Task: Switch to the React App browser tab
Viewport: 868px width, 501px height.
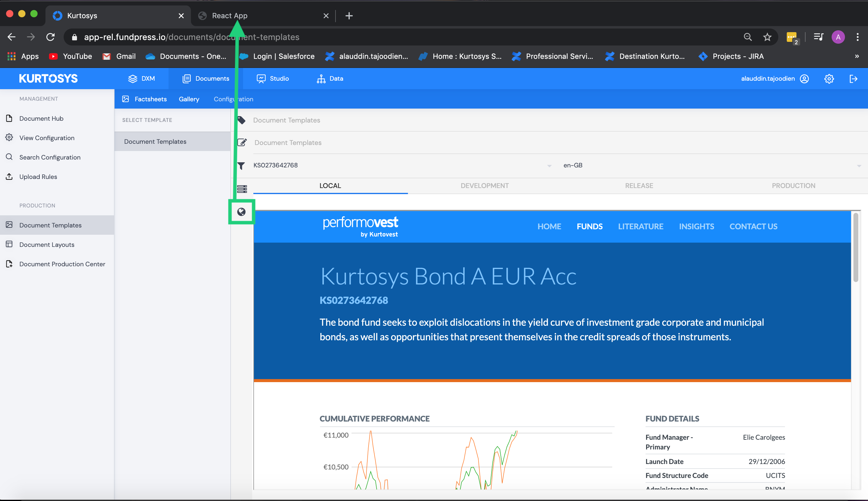Action: pos(263,16)
